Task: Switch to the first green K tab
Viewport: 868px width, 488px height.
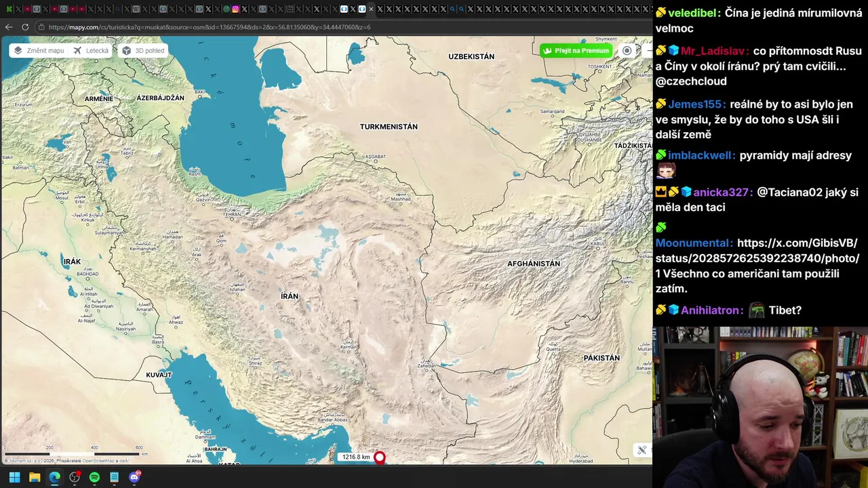Action: pos(9,9)
